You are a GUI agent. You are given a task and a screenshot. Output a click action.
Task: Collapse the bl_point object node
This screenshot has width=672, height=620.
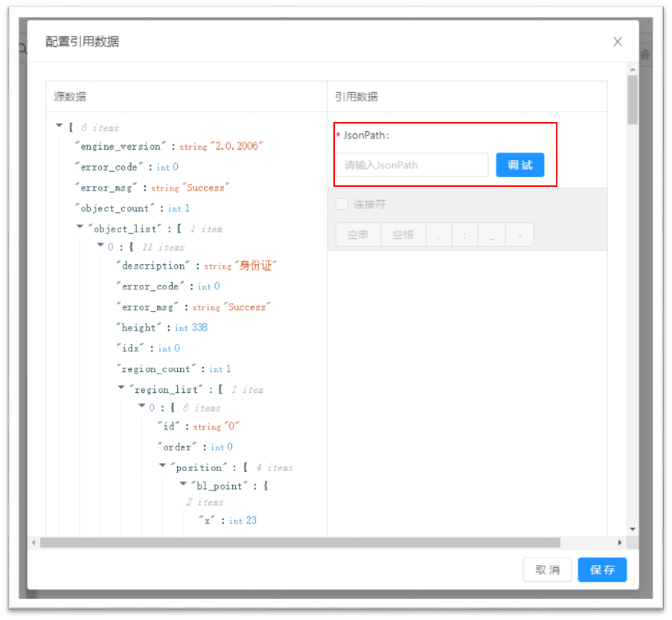tap(183, 483)
